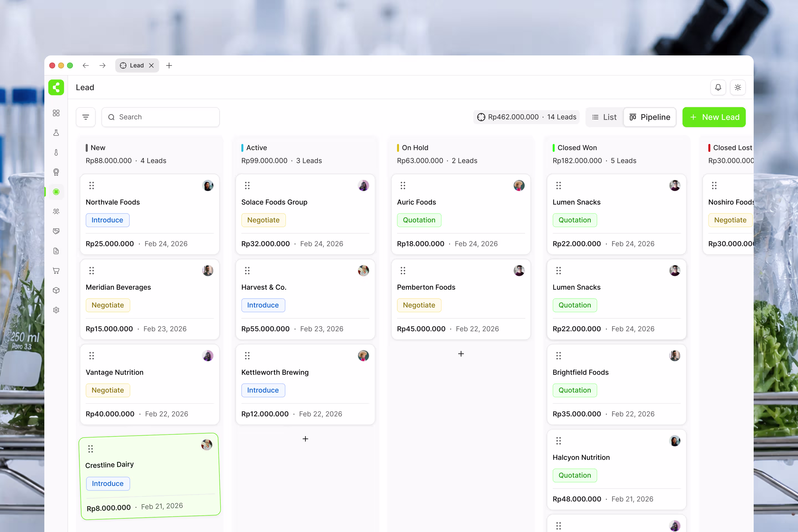Open the document icon in the sidebar
Screen dimensions: 798x532
pos(56,251)
